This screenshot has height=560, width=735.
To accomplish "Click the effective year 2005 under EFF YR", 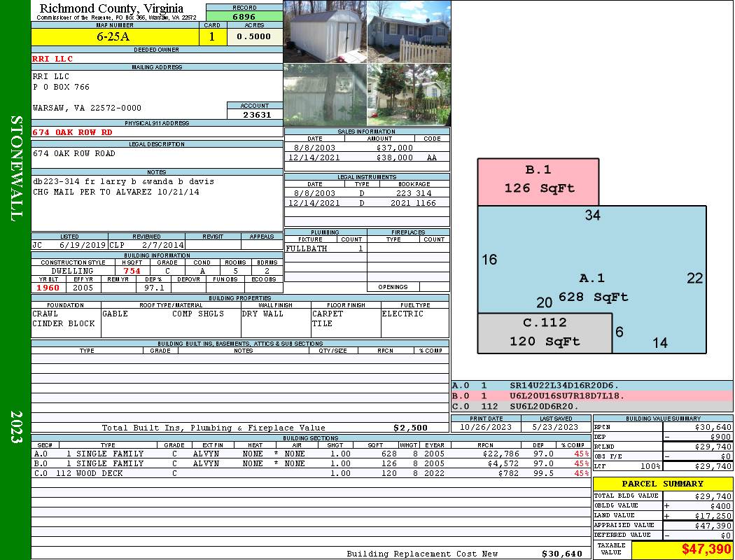I will coord(83,288).
